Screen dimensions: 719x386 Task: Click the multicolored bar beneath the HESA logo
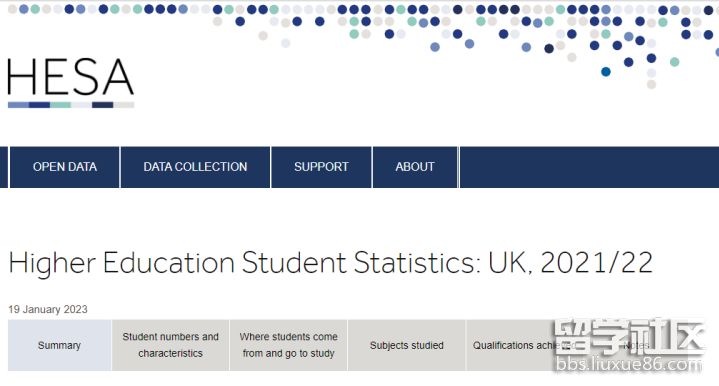71,105
